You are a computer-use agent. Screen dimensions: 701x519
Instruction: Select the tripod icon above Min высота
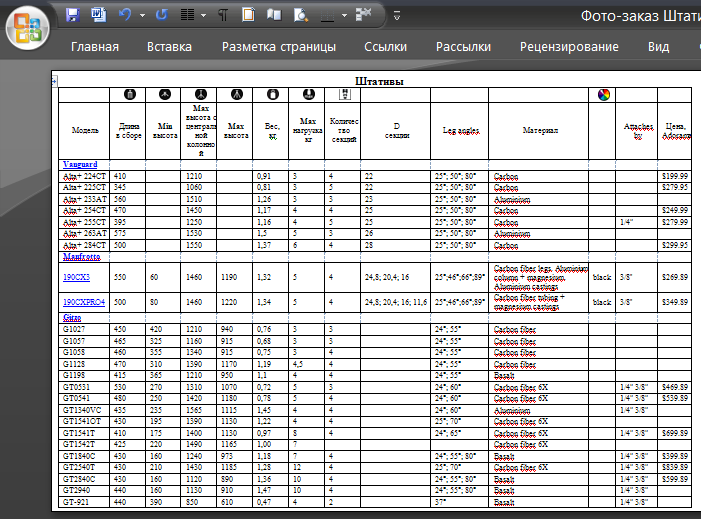[165, 94]
